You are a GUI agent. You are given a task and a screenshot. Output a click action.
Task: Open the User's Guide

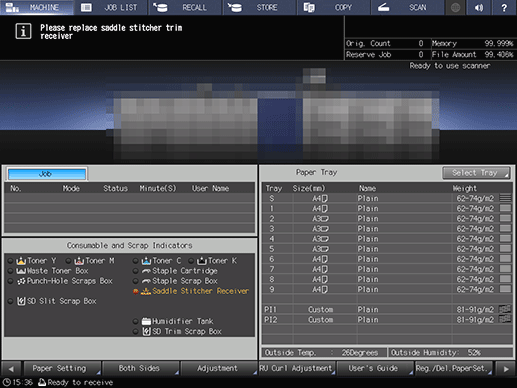pyautogui.click(x=375, y=368)
